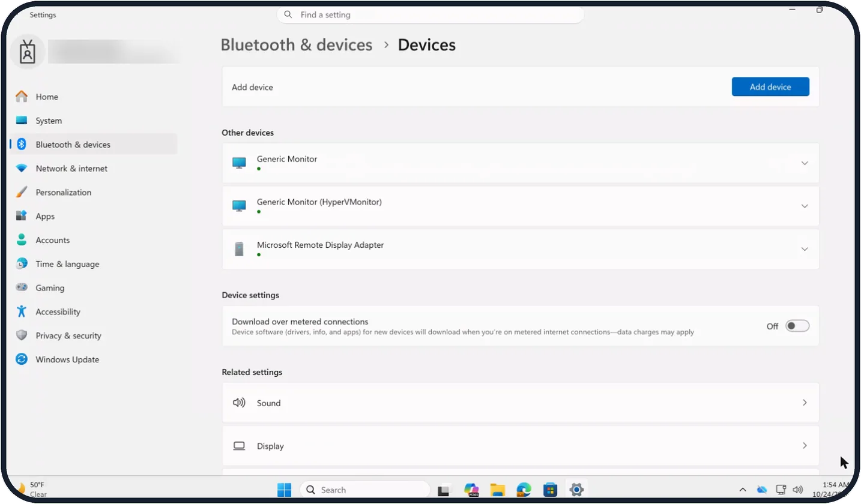
Task: Open the Home settings page
Action: (x=93, y=97)
